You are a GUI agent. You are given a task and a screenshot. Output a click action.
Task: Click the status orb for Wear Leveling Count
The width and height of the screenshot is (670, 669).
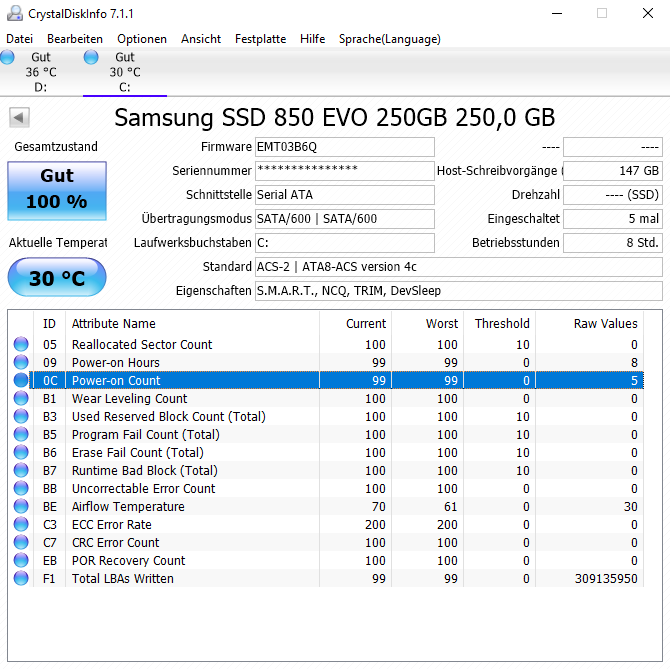(21, 398)
